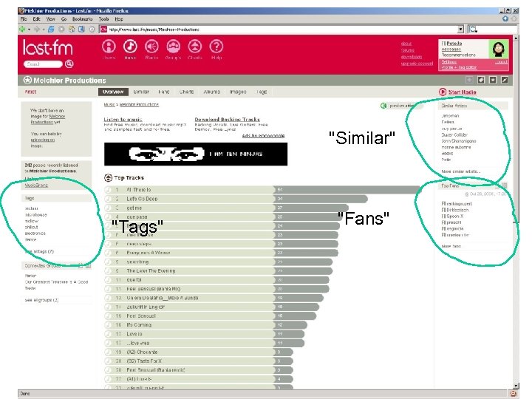
Task: Open the Users section icon in the header
Action: coord(109,47)
